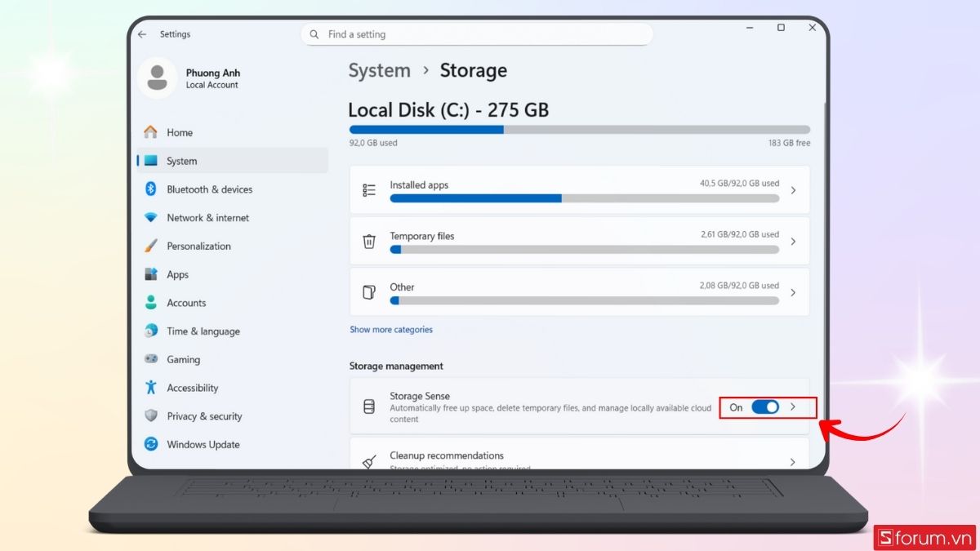
Task: Click the Accessibility figure icon
Action: coord(150,388)
